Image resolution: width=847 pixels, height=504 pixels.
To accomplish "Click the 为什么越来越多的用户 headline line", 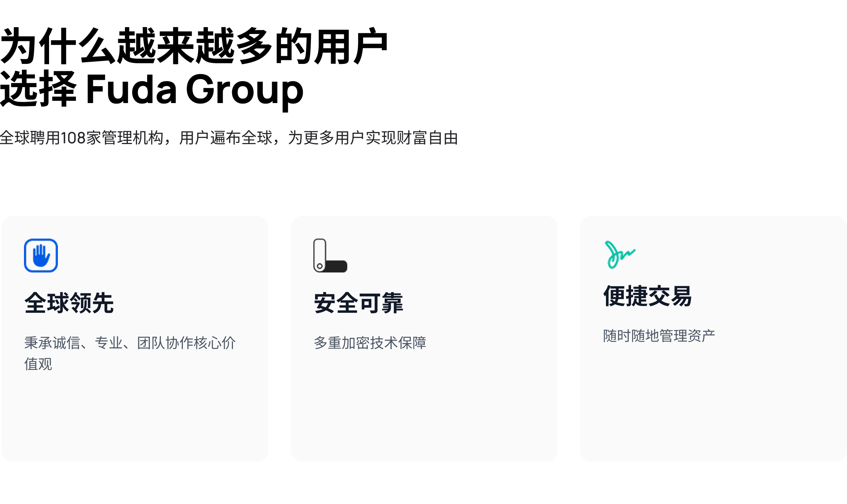I will pos(194,46).
